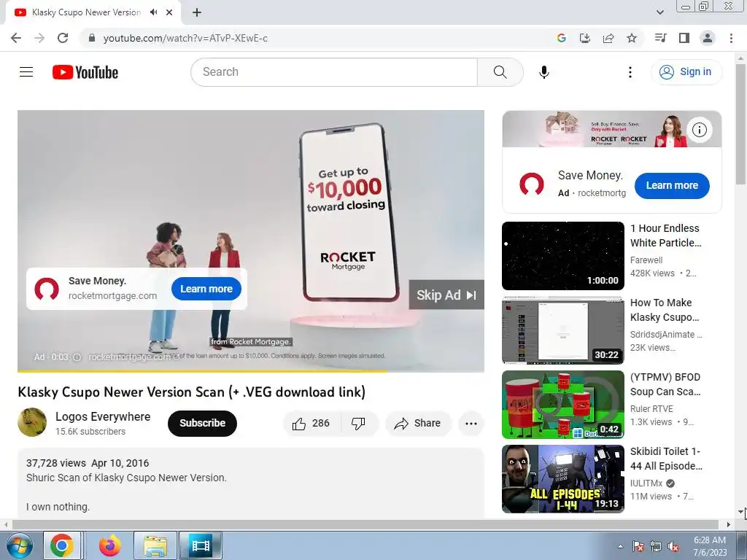Click ad info icon beside Ad 0:03
The width and height of the screenshot is (747, 560).
click(77, 357)
